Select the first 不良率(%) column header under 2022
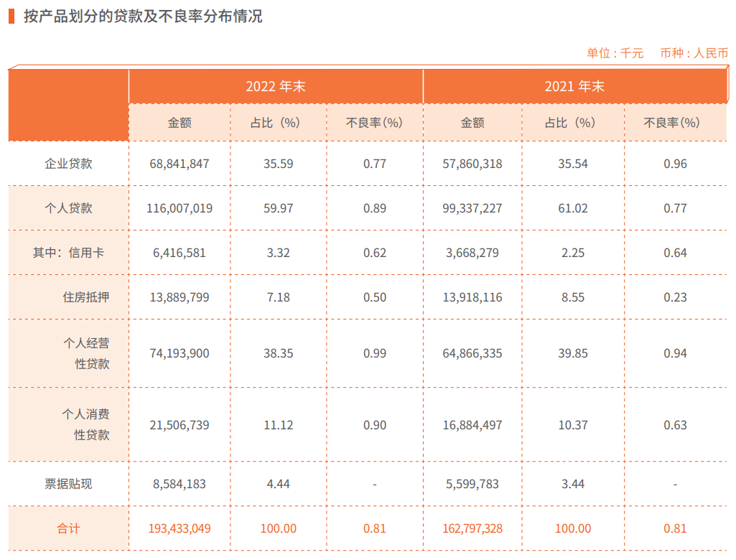Image resolution: width=736 pixels, height=560 pixels. tap(374, 123)
